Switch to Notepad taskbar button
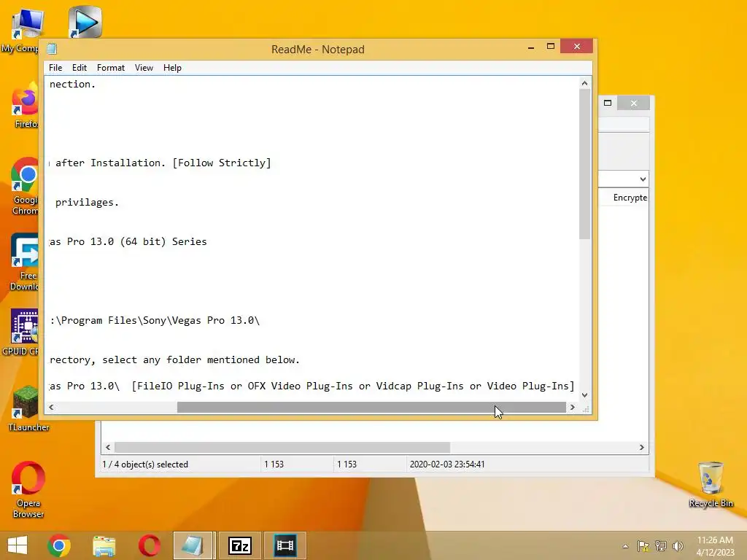The height and width of the screenshot is (560, 747). coord(193,545)
